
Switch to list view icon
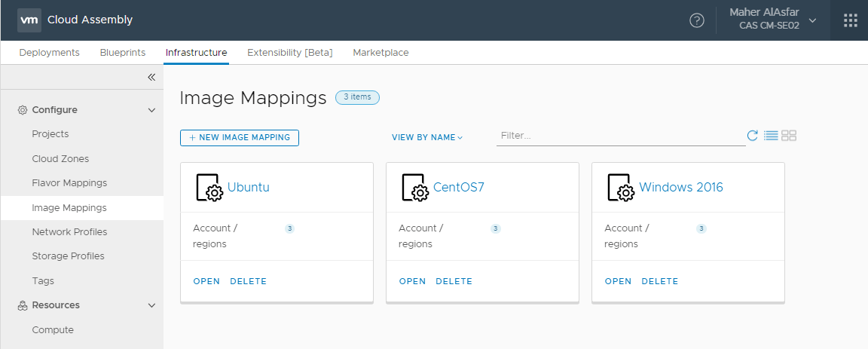pyautogui.click(x=771, y=136)
